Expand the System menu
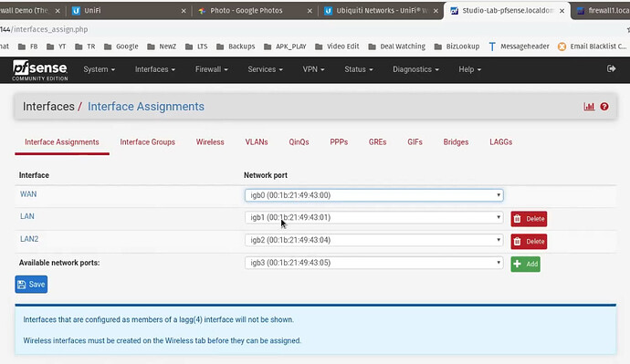This screenshot has width=630, height=364. [100, 69]
